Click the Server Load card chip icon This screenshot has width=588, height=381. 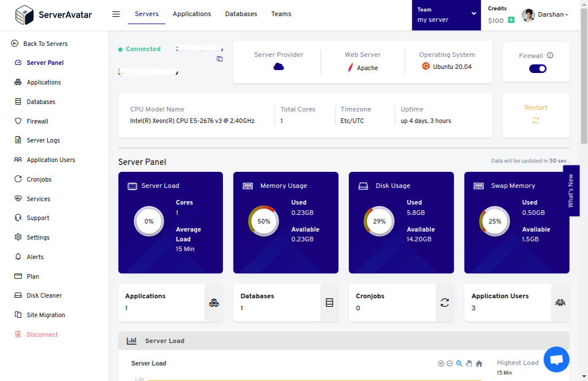[132, 186]
